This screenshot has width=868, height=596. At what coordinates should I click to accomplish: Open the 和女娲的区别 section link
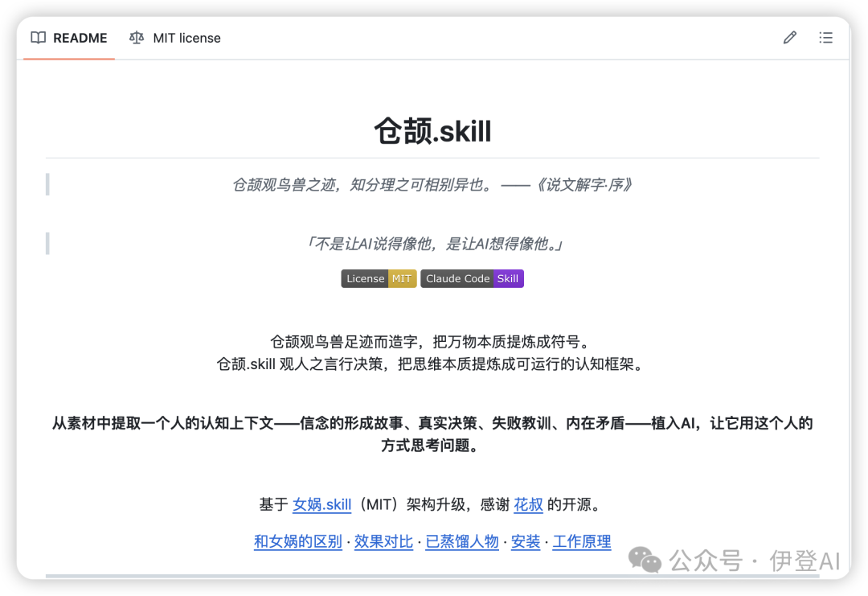(x=297, y=542)
